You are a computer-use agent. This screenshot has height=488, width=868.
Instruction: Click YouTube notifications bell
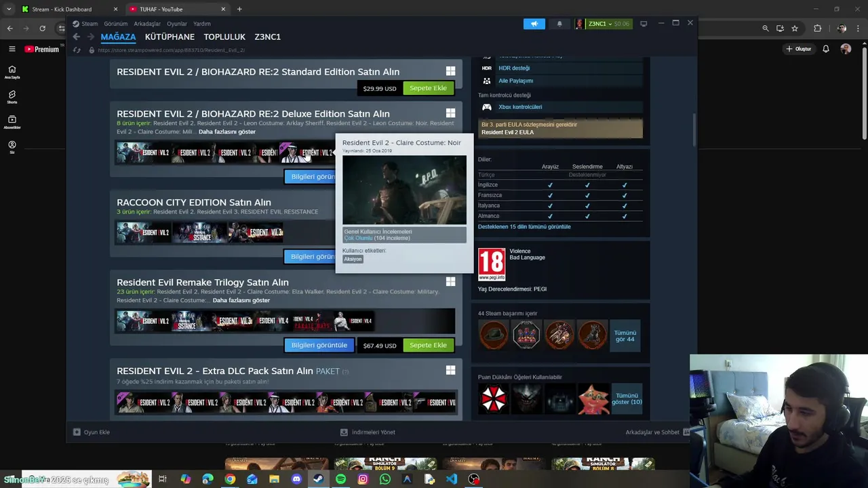tap(826, 49)
